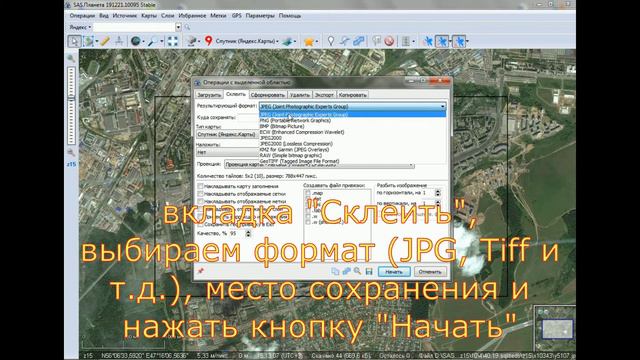
Task: Click the Яндекс search input field
Action: point(134,27)
